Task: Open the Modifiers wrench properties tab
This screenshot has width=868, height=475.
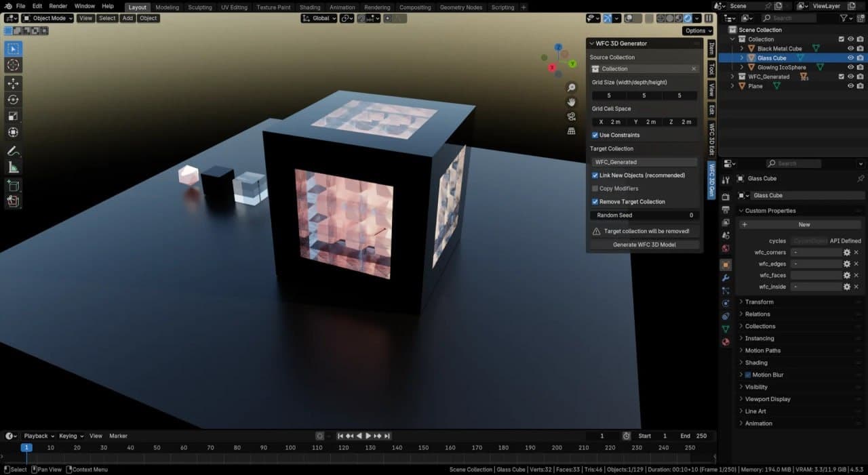Action: [726, 278]
